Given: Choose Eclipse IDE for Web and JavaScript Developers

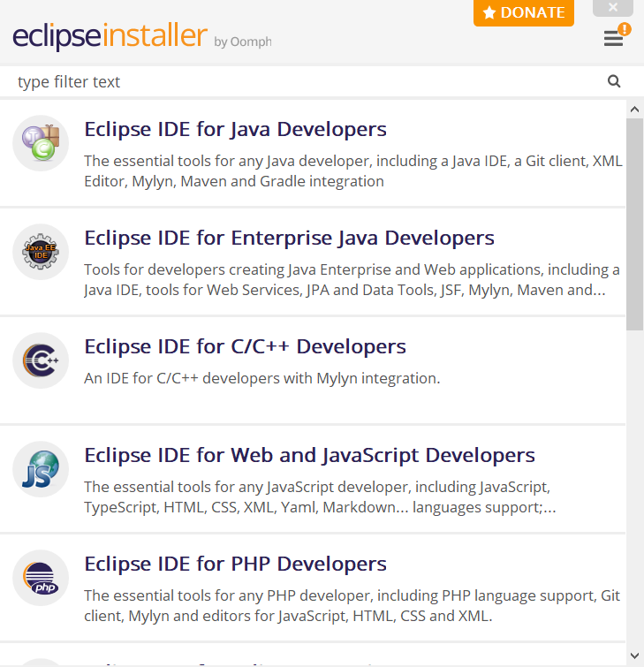Looking at the screenshot, I should coord(310,455).
